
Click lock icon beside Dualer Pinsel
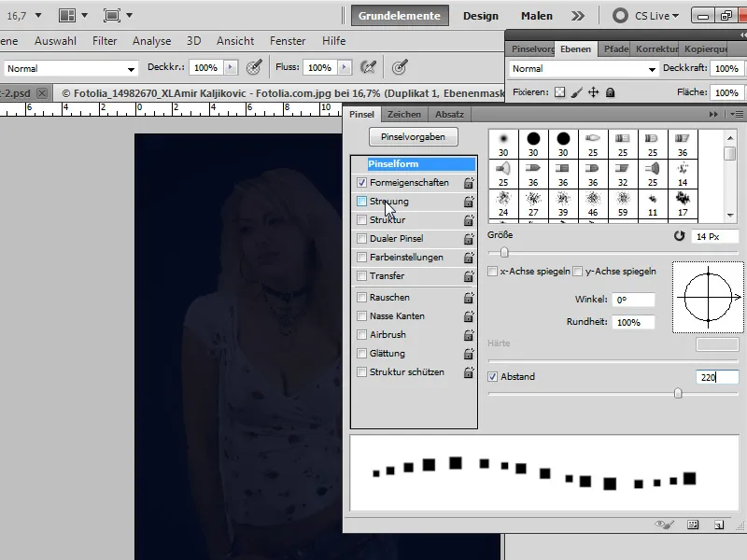pos(469,239)
